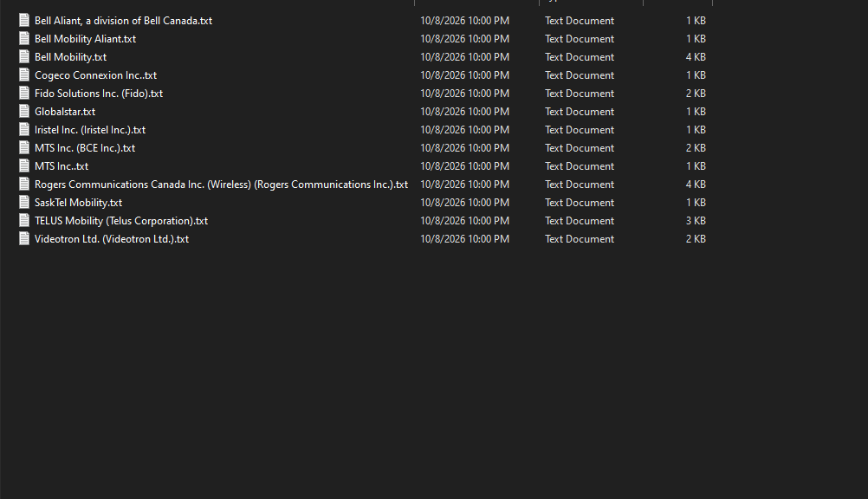The height and width of the screenshot is (499, 868).
Task: Click the Fido Solutions Inc. file icon
Action: 24,93
